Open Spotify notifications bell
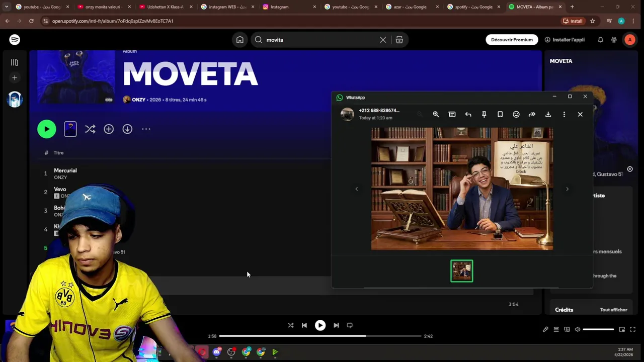The image size is (644, 362). (x=600, y=40)
